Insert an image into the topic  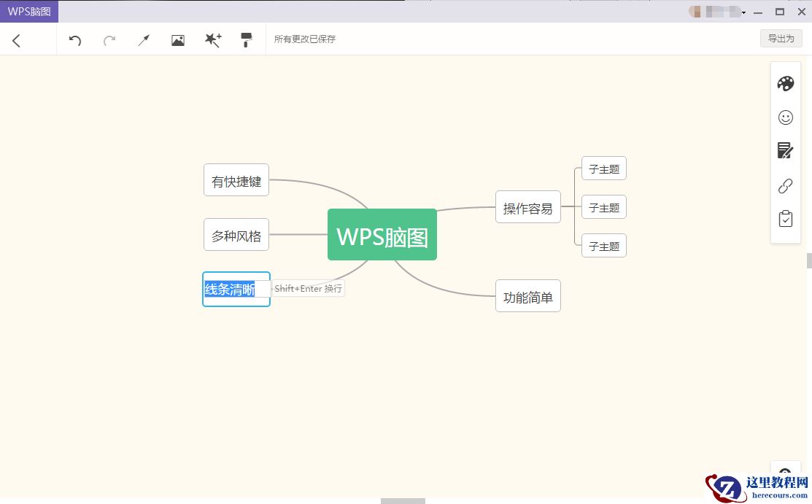pos(177,40)
